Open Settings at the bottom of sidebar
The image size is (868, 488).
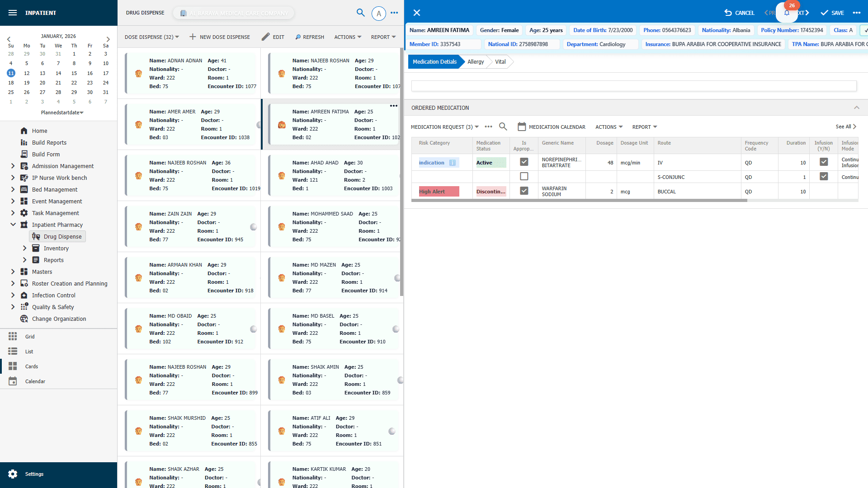[34, 474]
